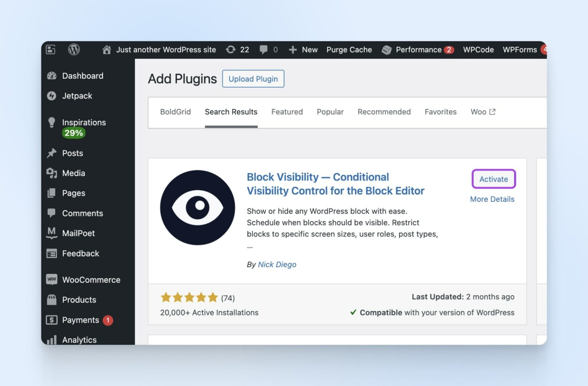The width and height of the screenshot is (588, 386).
Task: Activate the Block Visibility plugin
Action: tap(493, 179)
